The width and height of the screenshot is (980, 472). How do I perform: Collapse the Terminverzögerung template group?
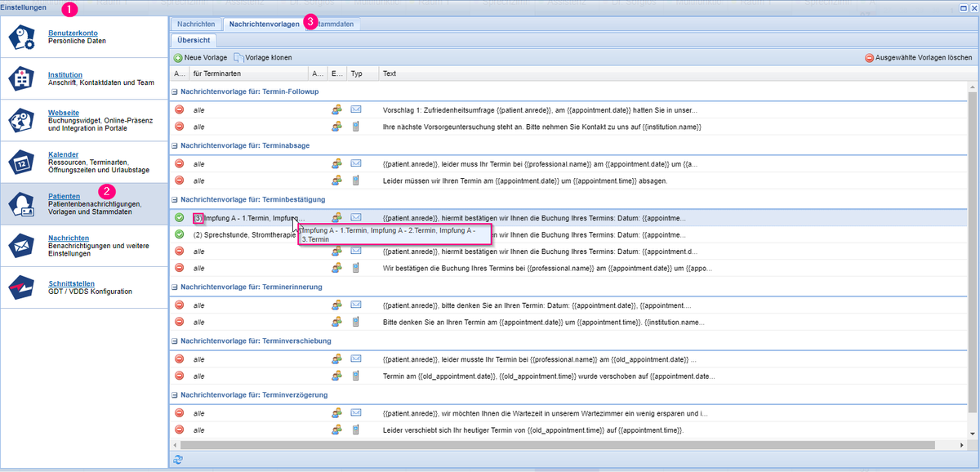(175, 394)
